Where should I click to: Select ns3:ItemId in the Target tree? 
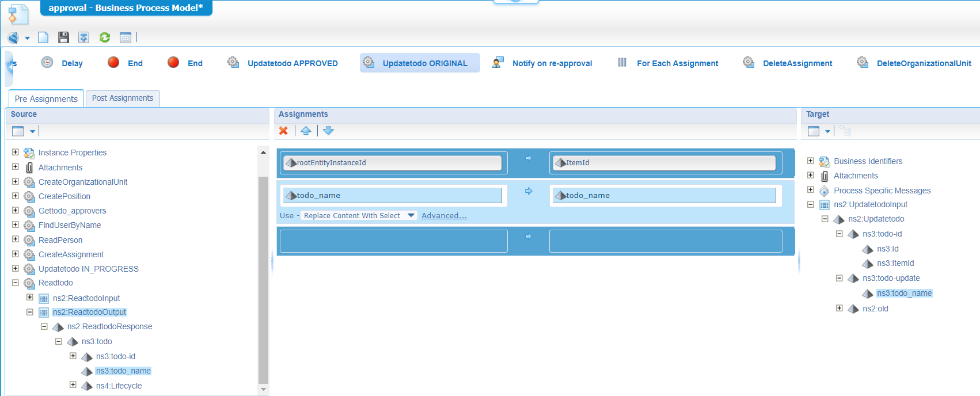point(895,263)
